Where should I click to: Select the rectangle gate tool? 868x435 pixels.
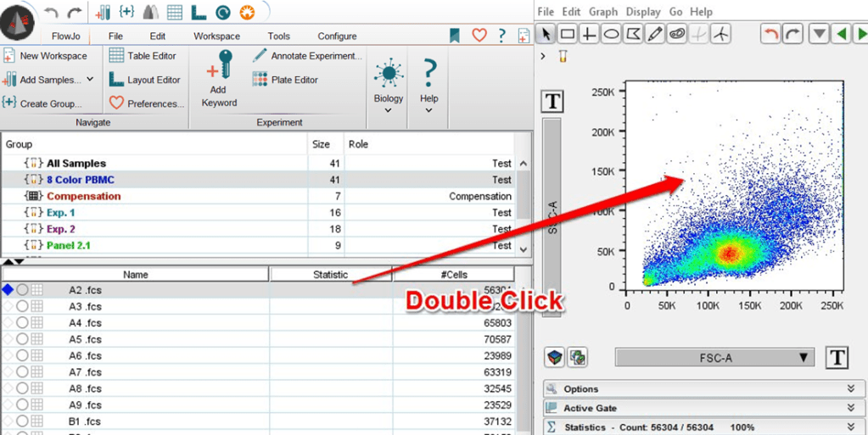click(x=568, y=34)
